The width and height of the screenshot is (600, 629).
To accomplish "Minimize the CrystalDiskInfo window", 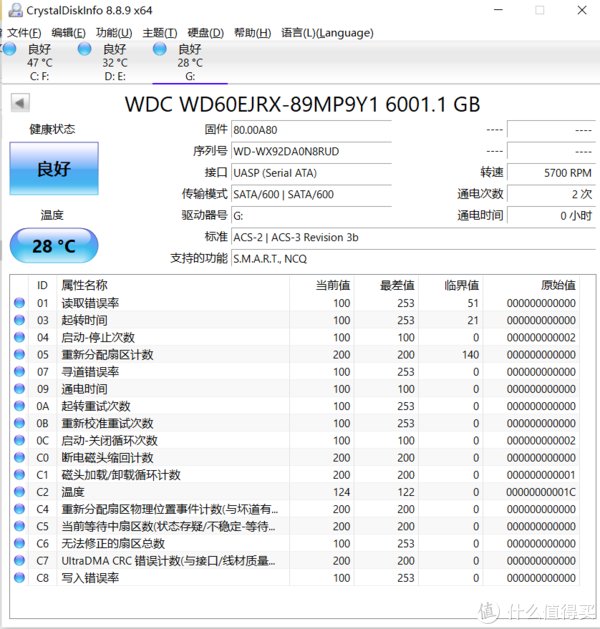I will tap(498, 10).
